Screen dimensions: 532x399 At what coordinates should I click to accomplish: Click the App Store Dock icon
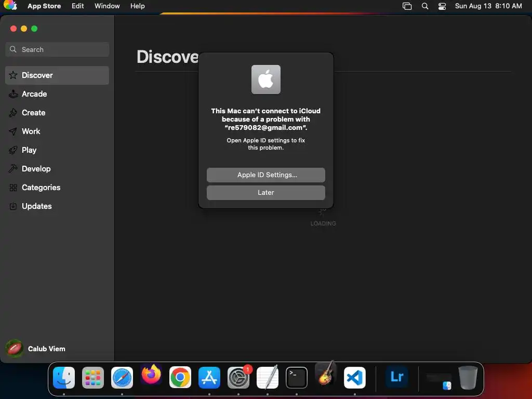209,378
